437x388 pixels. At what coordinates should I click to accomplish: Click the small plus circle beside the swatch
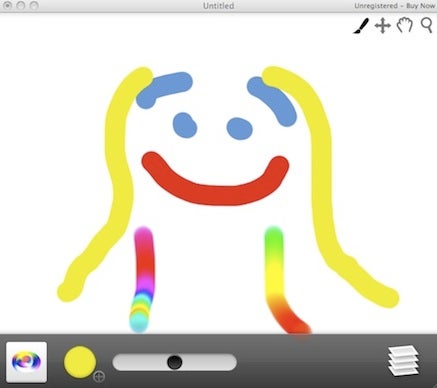click(x=99, y=377)
